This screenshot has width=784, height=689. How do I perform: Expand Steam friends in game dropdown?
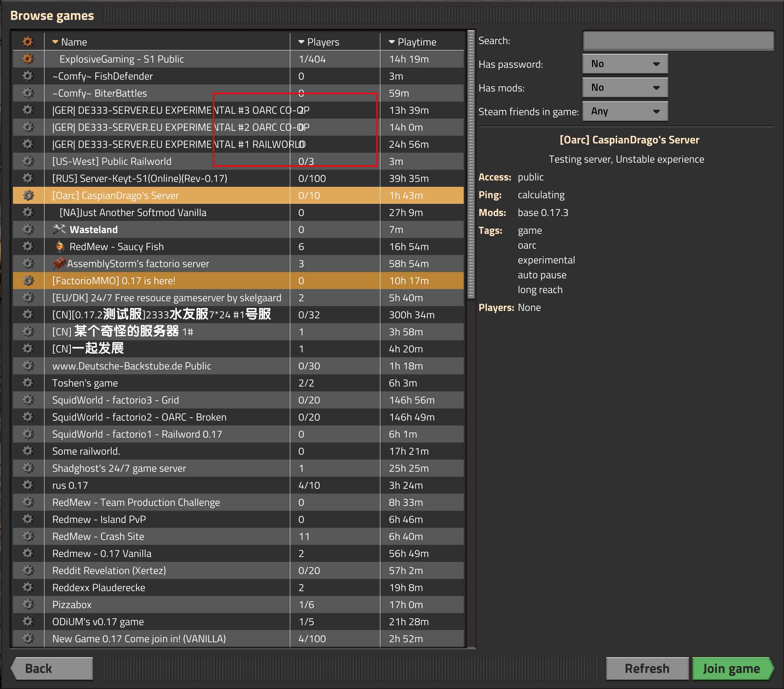[x=625, y=112]
